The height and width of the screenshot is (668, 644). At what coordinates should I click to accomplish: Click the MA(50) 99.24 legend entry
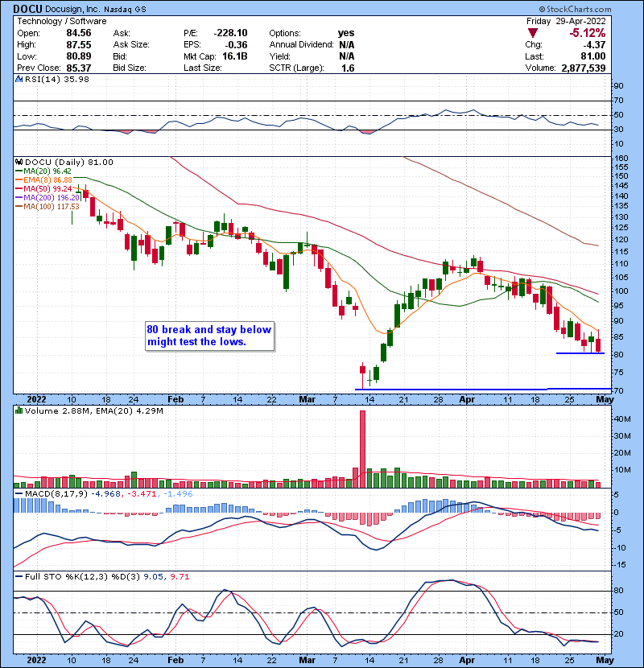point(43,188)
